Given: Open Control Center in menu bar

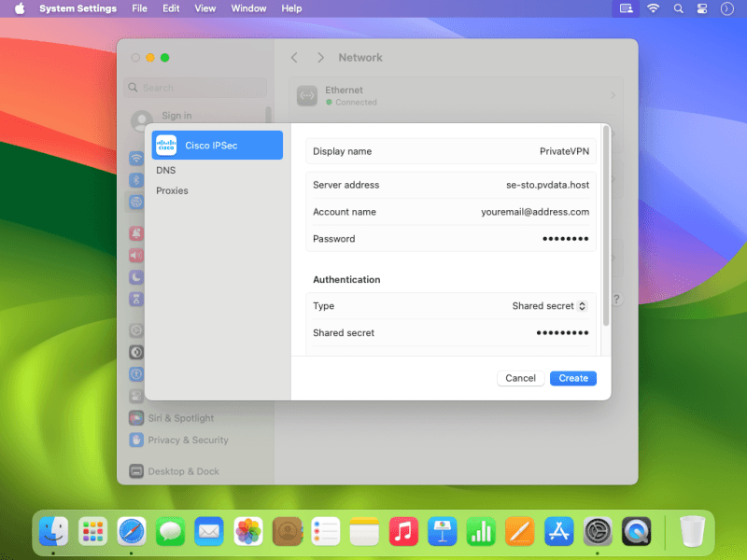Looking at the screenshot, I should tap(703, 8).
